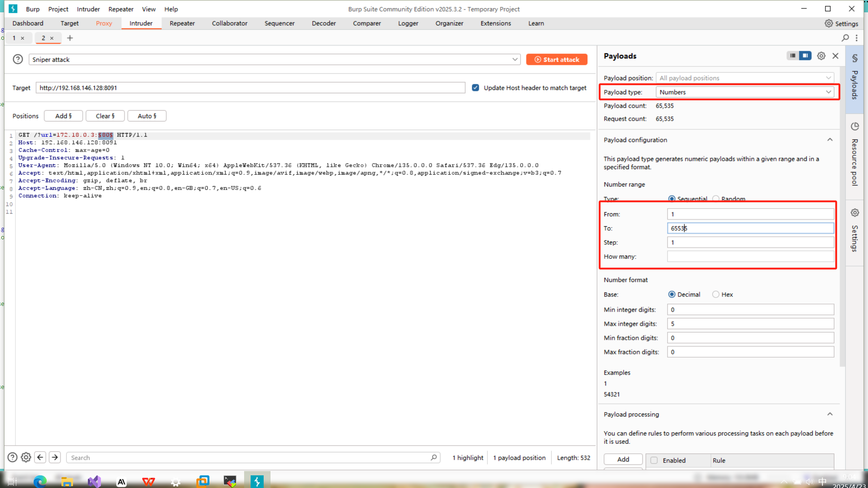Uncheck Update Host header to match target
The width and height of the screenshot is (868, 488).
[475, 88]
